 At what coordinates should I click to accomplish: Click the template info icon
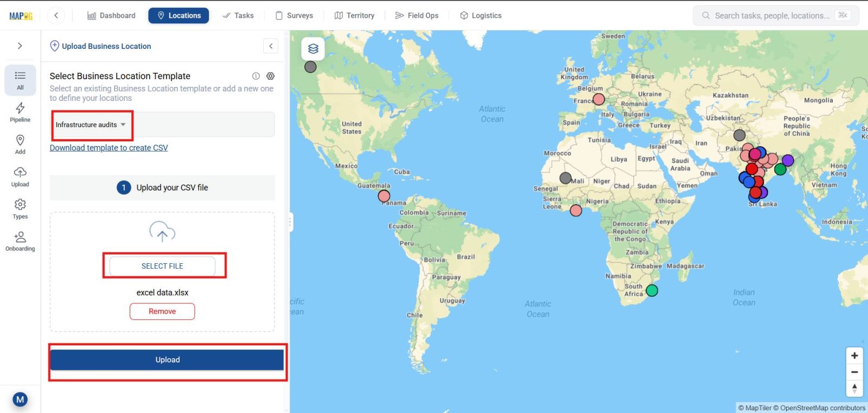[x=256, y=76]
